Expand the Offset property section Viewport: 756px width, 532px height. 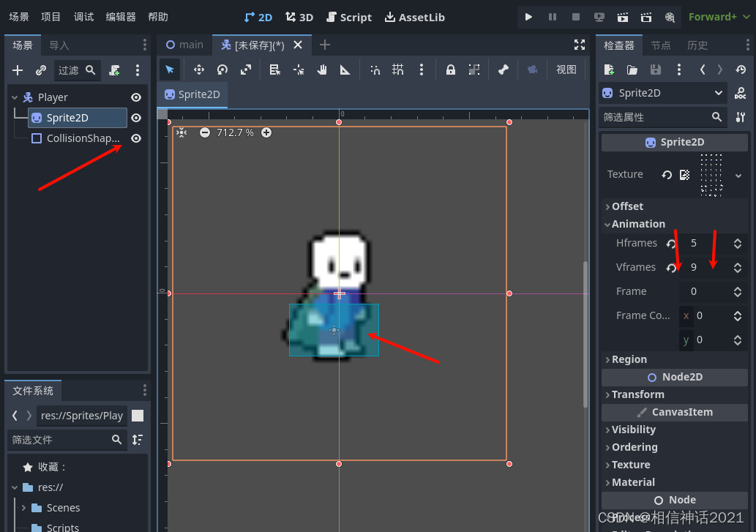(x=675, y=206)
